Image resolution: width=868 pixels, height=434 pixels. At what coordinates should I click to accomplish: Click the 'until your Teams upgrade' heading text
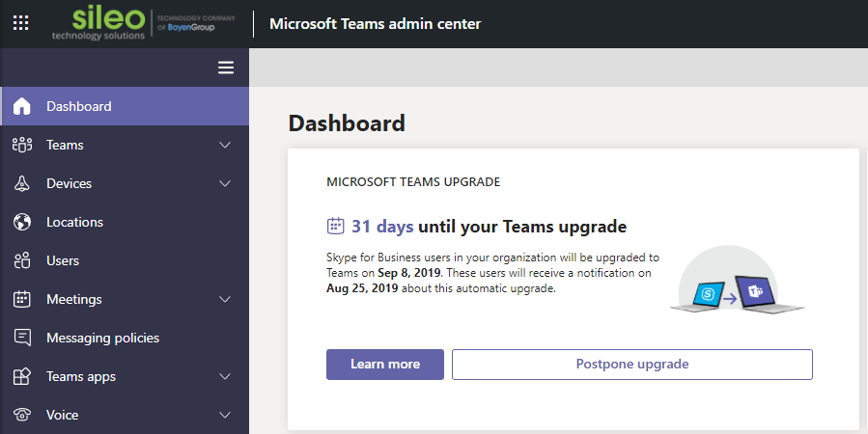coord(522,227)
